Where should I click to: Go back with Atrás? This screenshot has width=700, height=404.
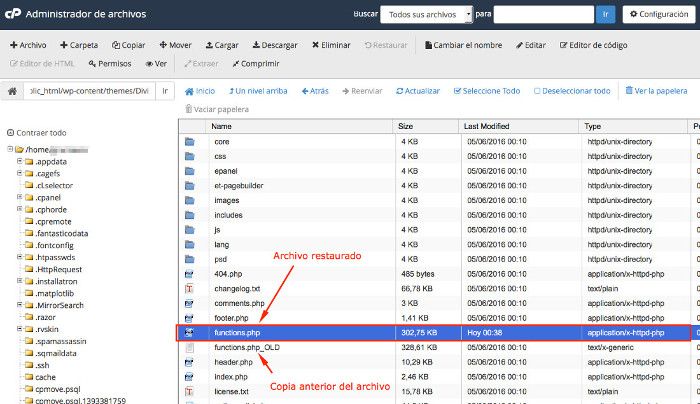(x=315, y=91)
